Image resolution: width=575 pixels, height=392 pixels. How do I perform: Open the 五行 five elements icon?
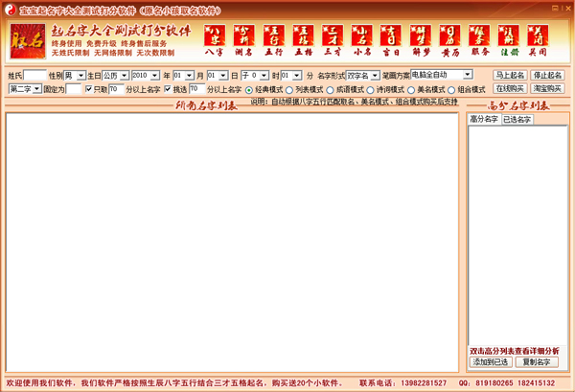point(276,39)
